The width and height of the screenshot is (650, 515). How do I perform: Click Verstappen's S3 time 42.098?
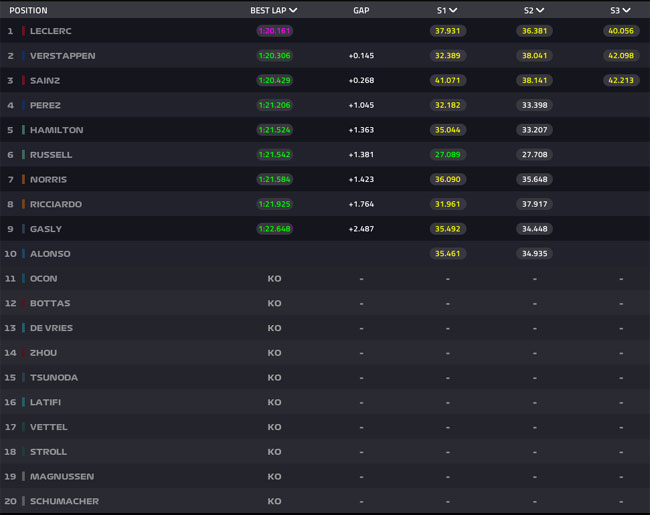tap(621, 56)
